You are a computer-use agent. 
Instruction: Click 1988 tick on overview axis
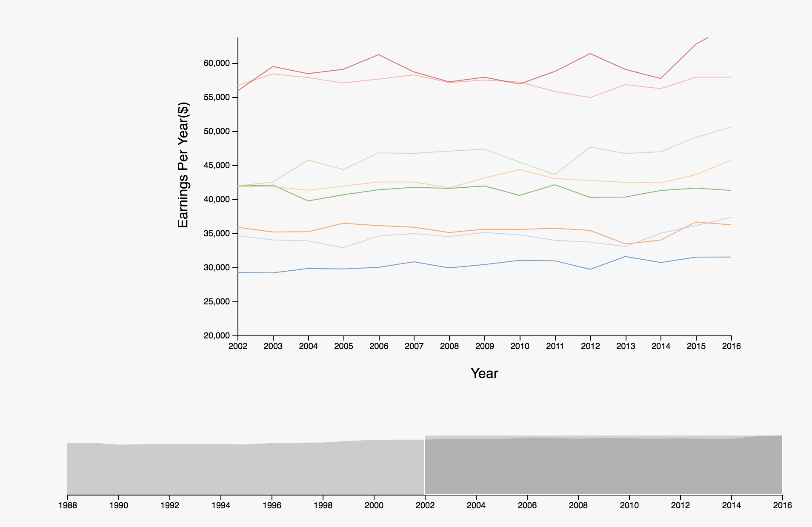click(68, 505)
